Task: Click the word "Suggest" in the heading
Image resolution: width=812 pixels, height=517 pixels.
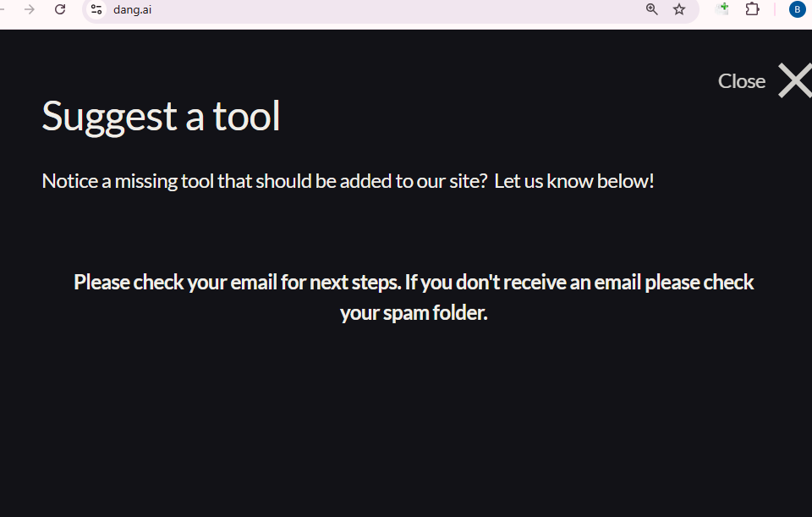Action: point(110,116)
